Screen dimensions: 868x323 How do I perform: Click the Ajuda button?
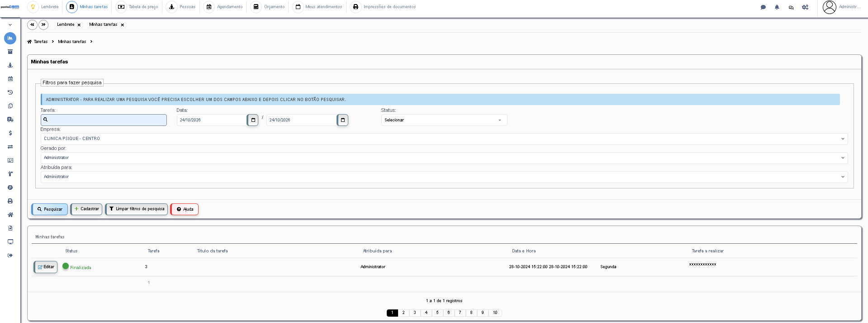(x=185, y=209)
